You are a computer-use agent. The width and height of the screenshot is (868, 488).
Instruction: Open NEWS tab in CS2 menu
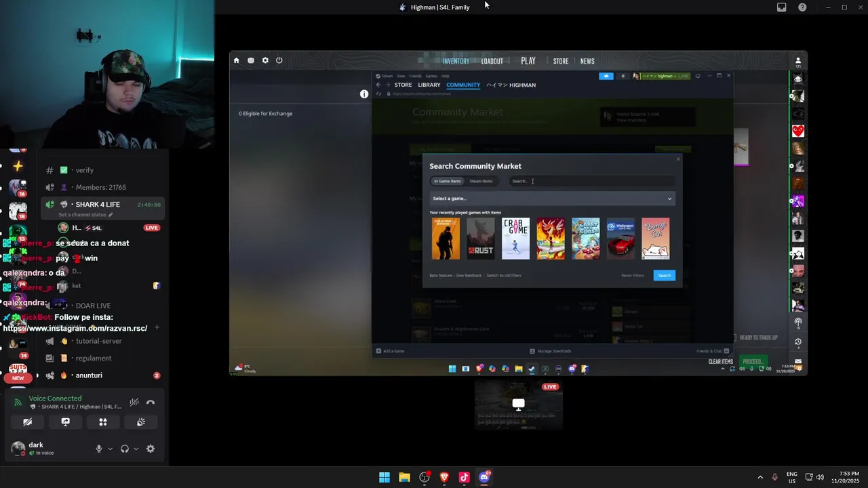pyautogui.click(x=587, y=61)
